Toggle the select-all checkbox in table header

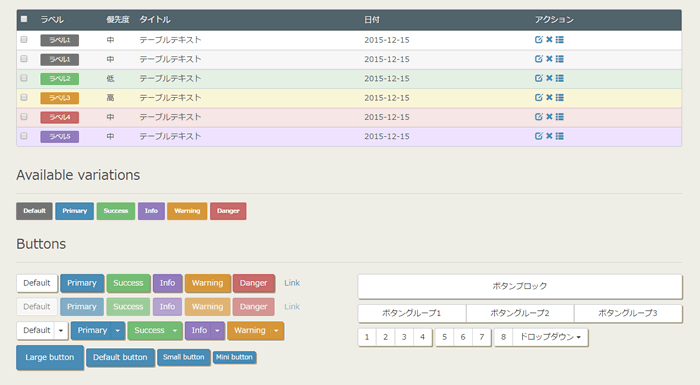click(x=24, y=19)
